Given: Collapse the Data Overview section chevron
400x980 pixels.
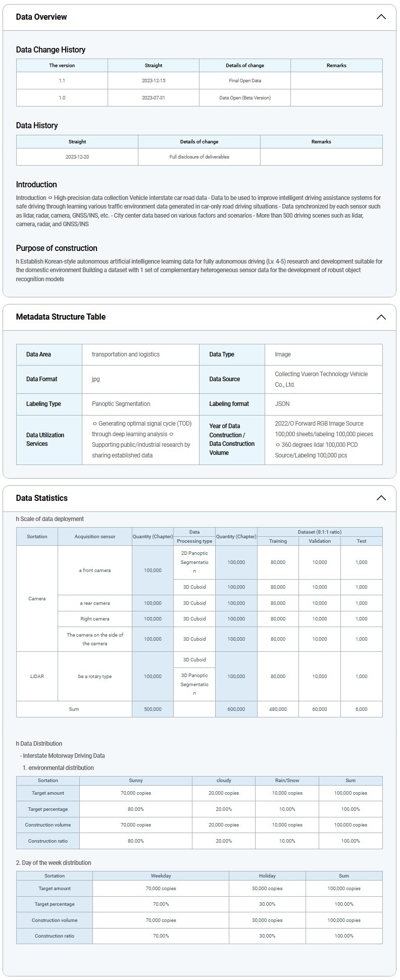Looking at the screenshot, I should coord(381,17).
